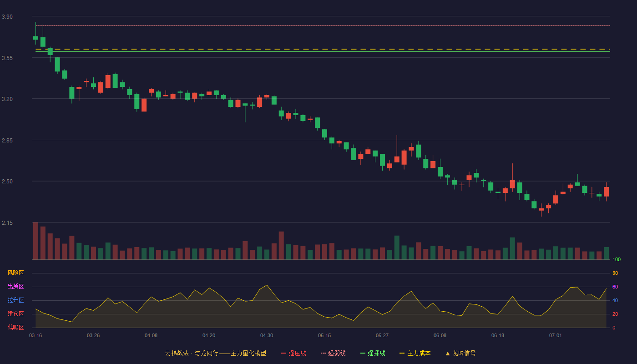Click the last red candlestick on right
This screenshot has width=637, height=364.
(x=606, y=192)
